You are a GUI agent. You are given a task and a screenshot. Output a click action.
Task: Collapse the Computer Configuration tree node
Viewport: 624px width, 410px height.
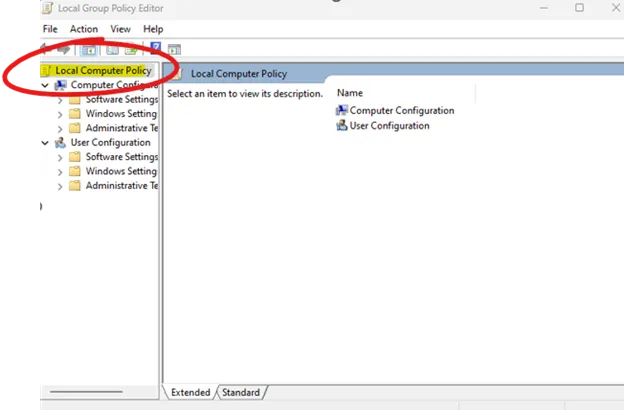[45, 85]
